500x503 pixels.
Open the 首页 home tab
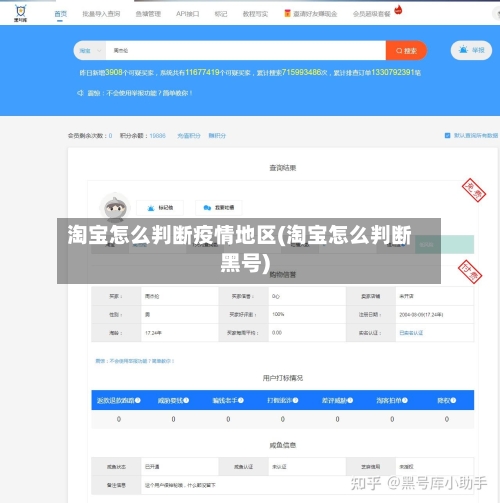(60, 14)
